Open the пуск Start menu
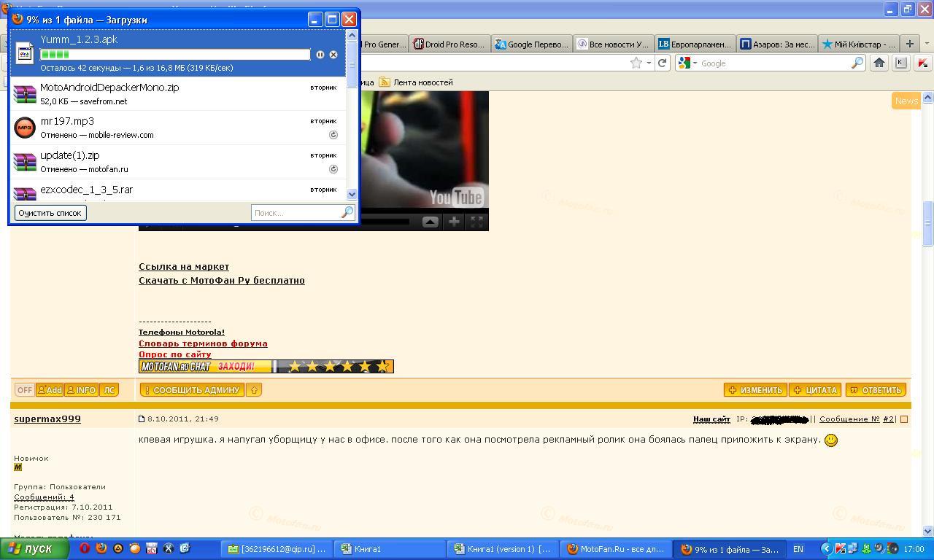Screen dimensions: 934x560 pos(35,548)
